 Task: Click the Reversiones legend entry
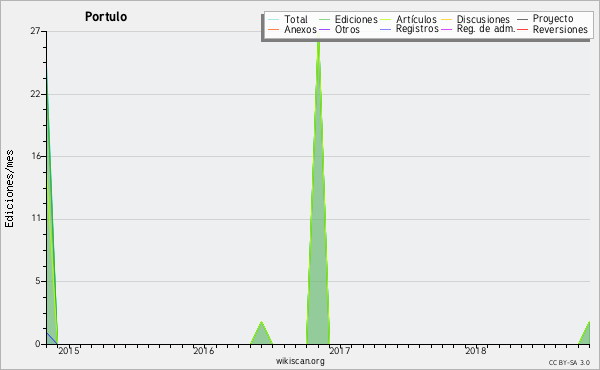coord(552,29)
